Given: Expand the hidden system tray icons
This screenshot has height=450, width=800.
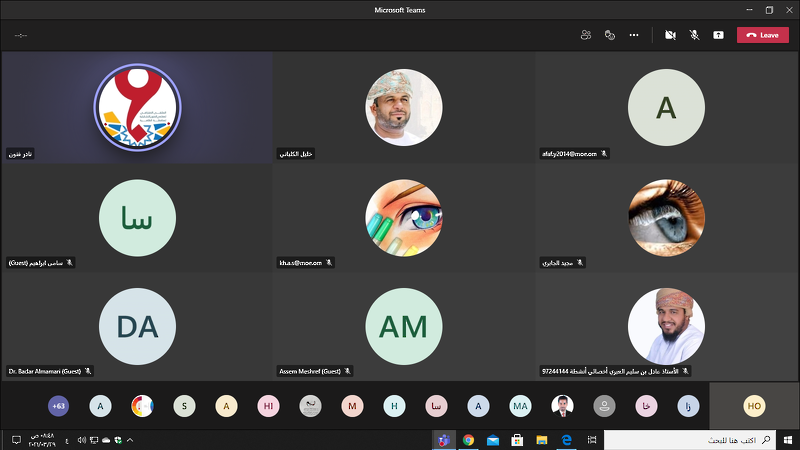Looking at the screenshot, I should click(130, 440).
